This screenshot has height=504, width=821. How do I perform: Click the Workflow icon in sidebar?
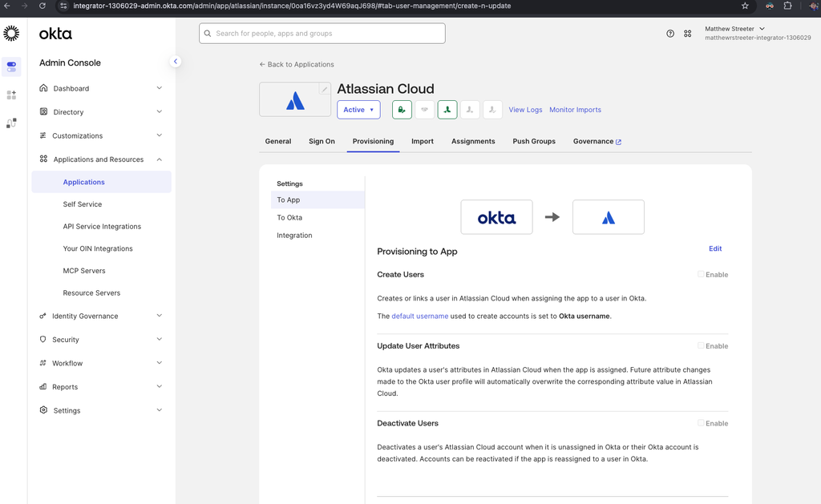(x=43, y=363)
